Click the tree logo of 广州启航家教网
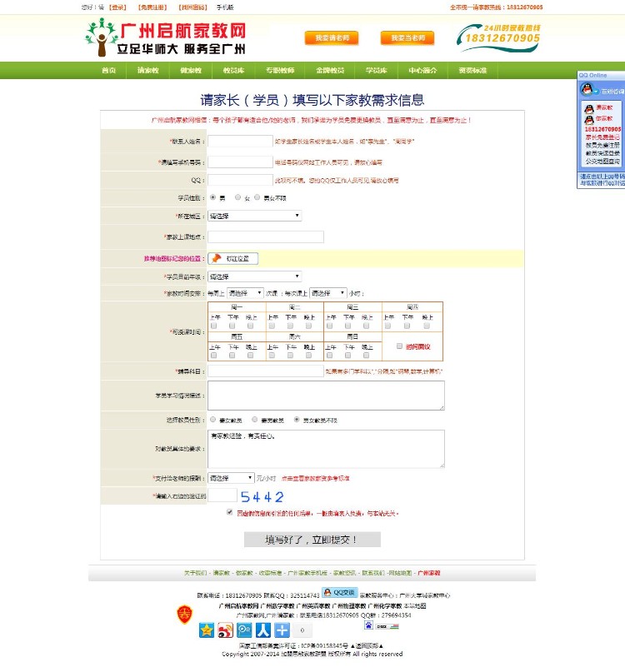The height and width of the screenshot is (672, 625). pos(101,37)
